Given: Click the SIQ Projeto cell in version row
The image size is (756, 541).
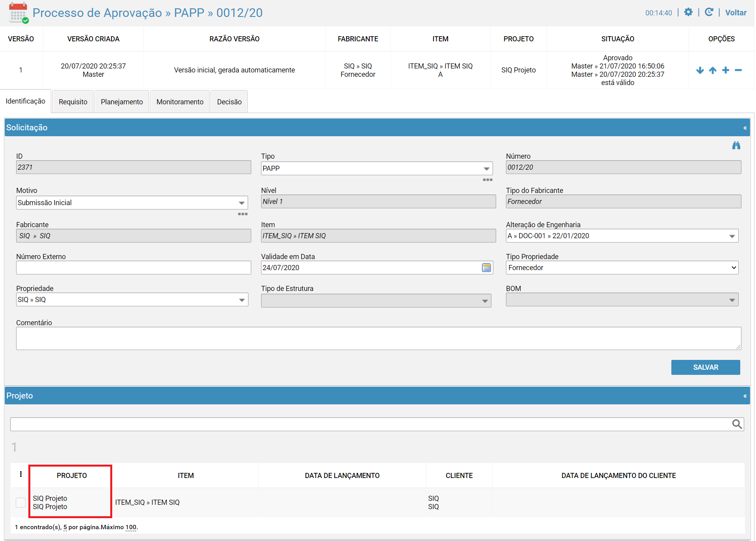Looking at the screenshot, I should 518,70.
